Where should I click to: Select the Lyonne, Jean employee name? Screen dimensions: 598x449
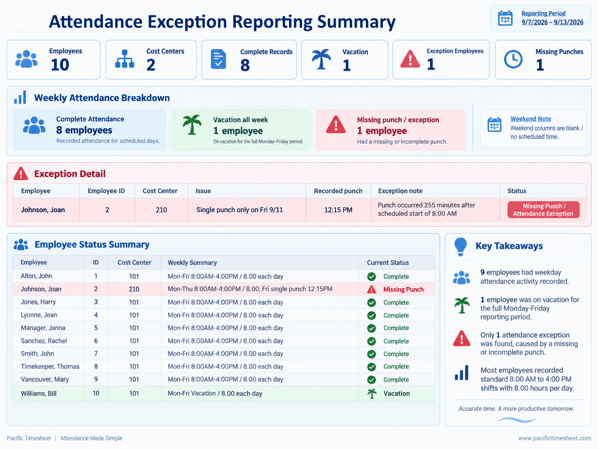tap(39, 315)
